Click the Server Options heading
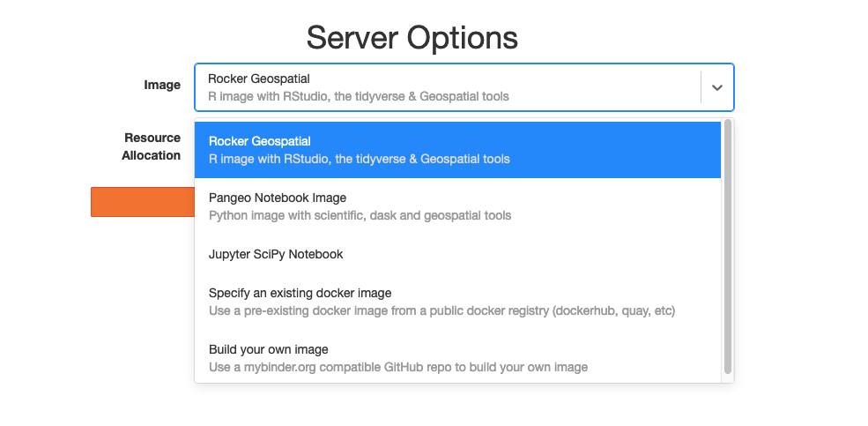This screenshot has width=868, height=426. (x=412, y=38)
